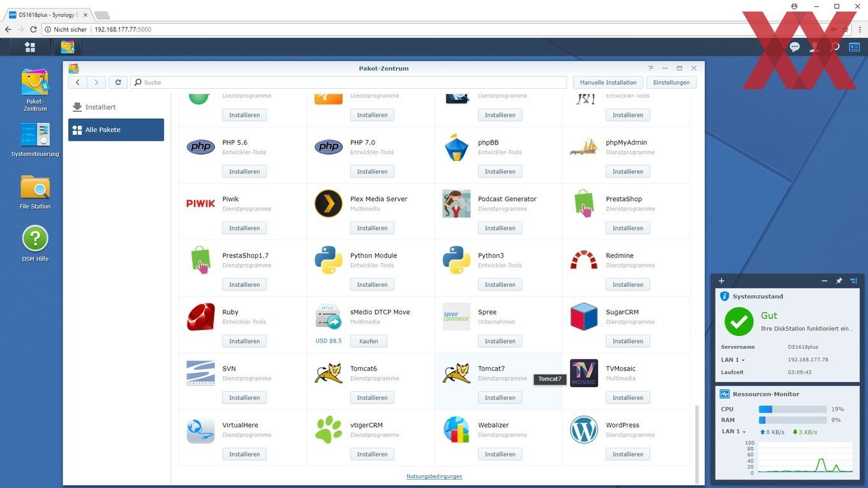Install phpMyAdmin package
Viewport: 868px width, 488px height.
pos(628,172)
